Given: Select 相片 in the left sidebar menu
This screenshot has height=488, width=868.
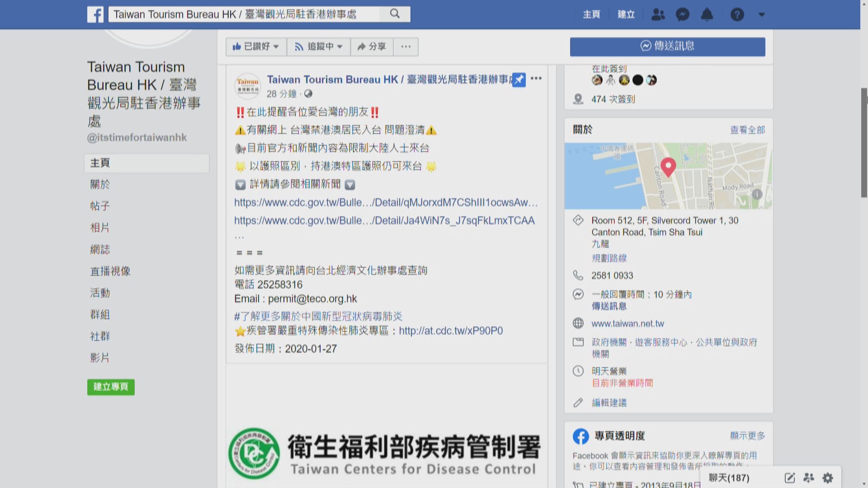Looking at the screenshot, I should 100,228.
